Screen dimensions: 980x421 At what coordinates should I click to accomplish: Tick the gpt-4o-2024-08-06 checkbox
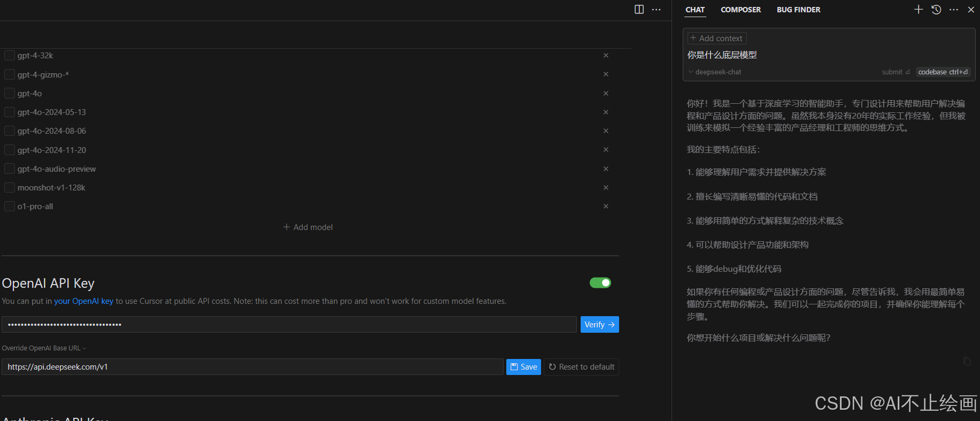click(x=10, y=131)
